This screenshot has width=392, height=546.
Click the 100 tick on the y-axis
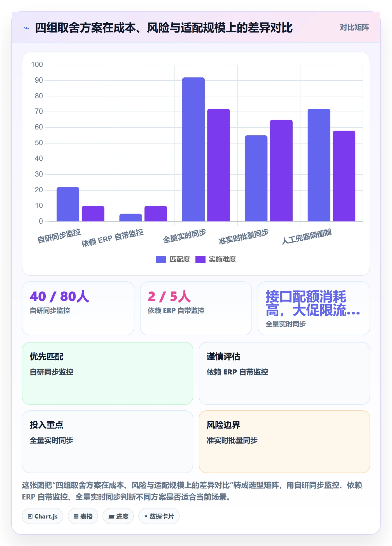(37, 65)
